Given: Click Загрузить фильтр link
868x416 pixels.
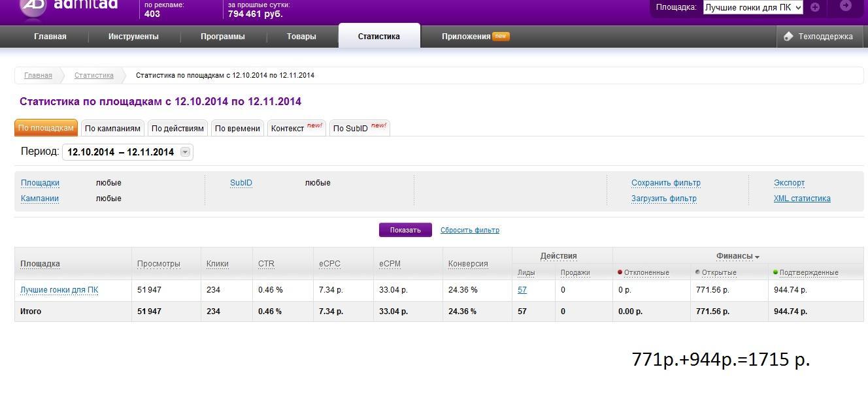Looking at the screenshot, I should 664,199.
